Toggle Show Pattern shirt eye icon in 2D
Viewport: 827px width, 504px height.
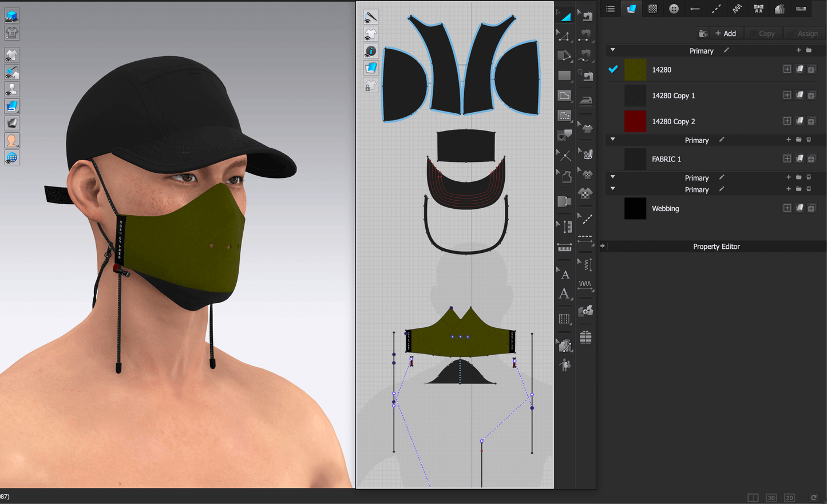[x=371, y=35]
